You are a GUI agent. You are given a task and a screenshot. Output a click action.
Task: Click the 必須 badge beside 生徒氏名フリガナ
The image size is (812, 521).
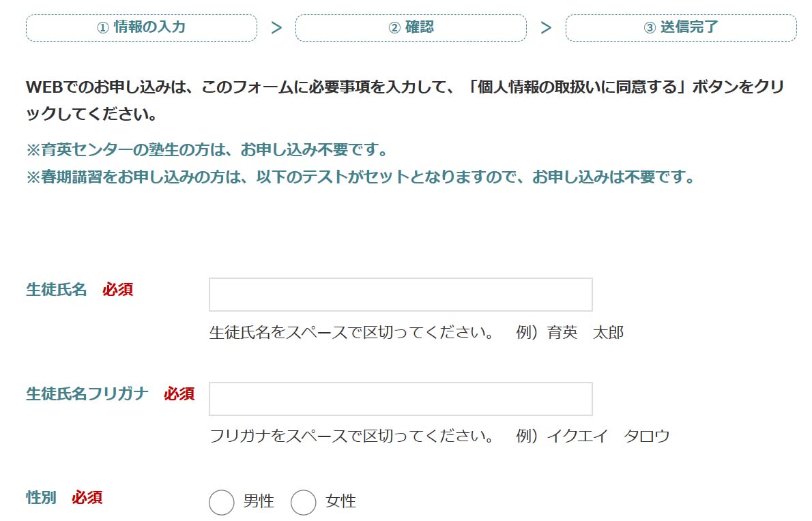point(179,393)
